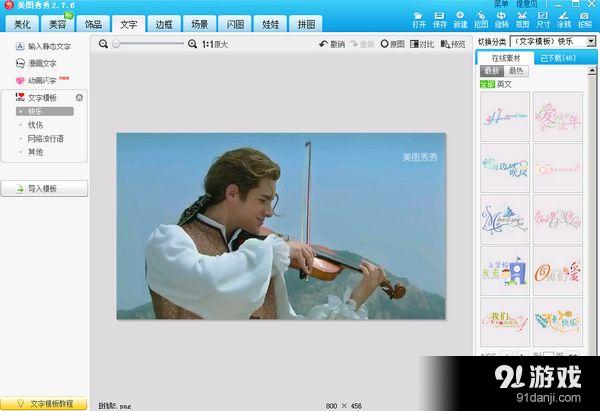Click the template panel scroll-up arrow

[x=592, y=70]
